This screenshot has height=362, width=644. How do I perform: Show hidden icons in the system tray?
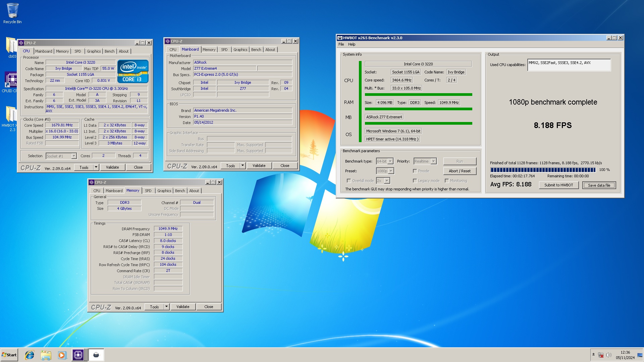[x=593, y=355]
